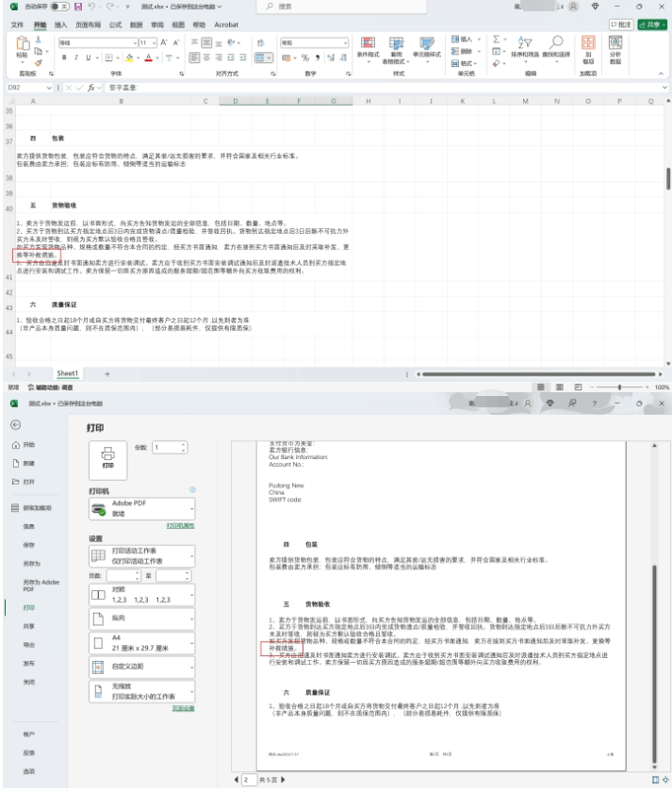
Task: Click the Comma Style icon
Action: (317, 58)
